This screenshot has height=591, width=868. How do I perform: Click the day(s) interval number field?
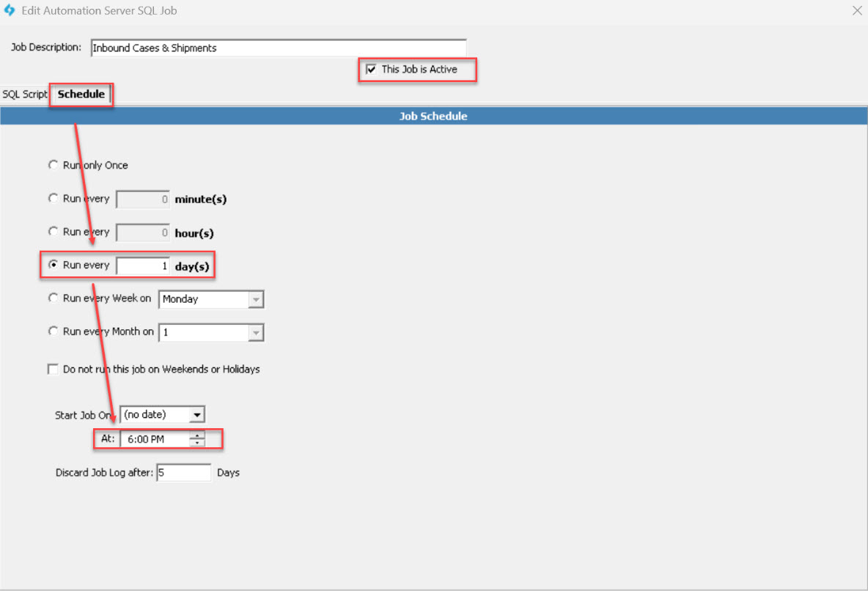point(143,266)
